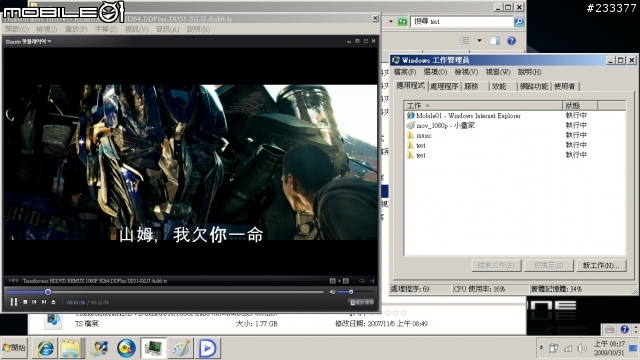
Task: Open the 檢視(I) menu in player window
Action: coord(47,29)
